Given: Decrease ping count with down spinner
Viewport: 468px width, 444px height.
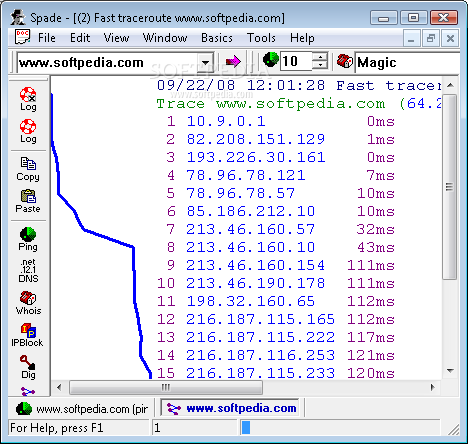Looking at the screenshot, I should coord(320,65).
